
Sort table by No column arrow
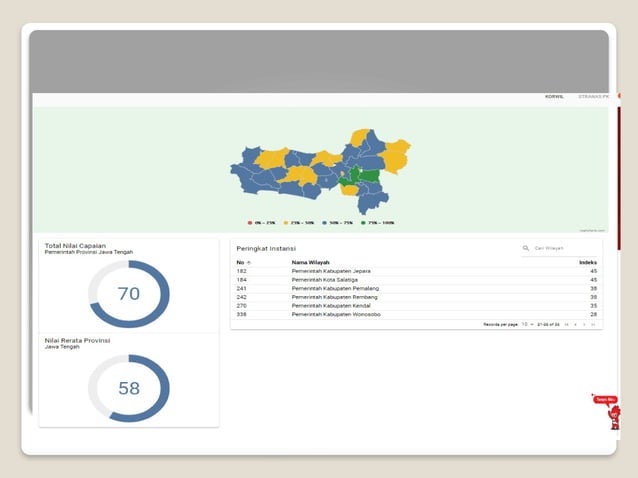coord(249,262)
